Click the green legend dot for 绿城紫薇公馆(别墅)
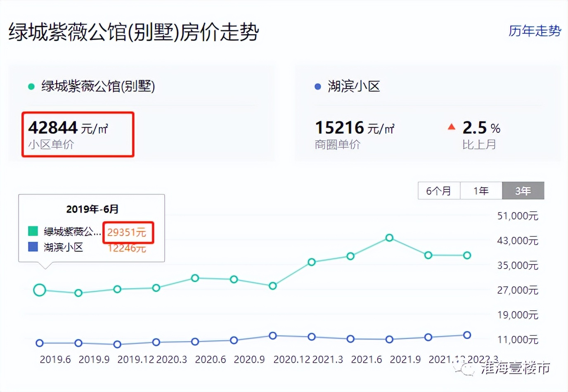The width and height of the screenshot is (568, 392). (31, 87)
